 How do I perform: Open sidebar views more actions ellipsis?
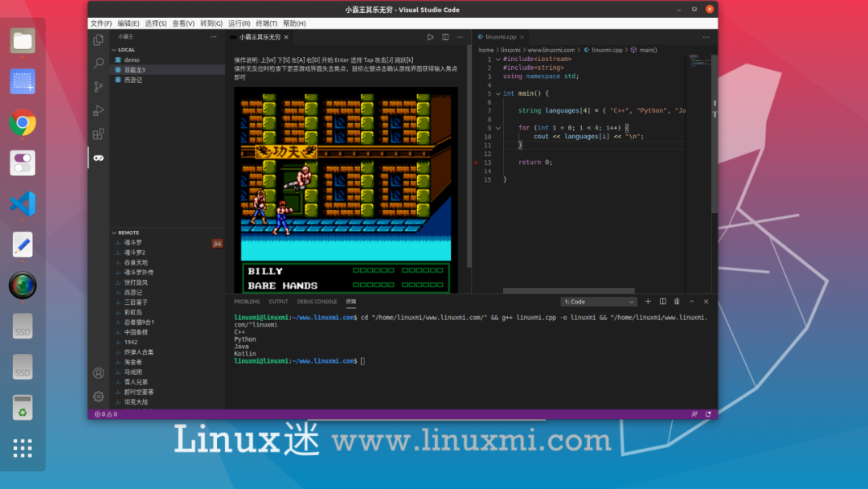213,36
